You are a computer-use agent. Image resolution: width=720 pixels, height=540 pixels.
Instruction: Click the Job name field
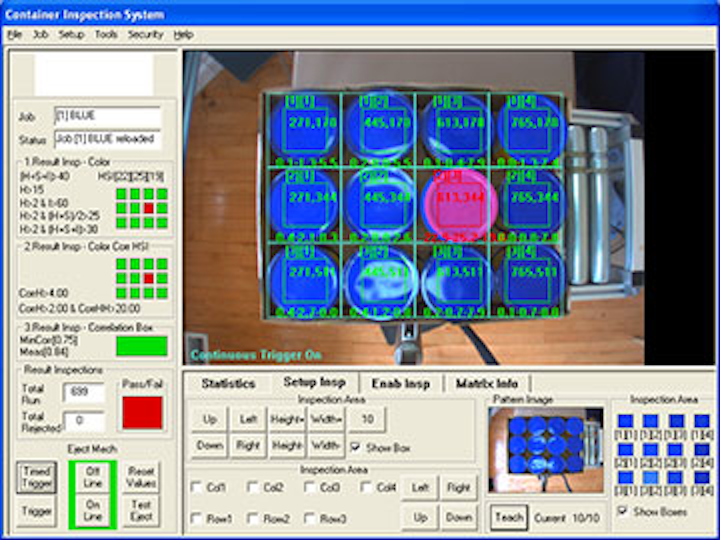(107, 117)
